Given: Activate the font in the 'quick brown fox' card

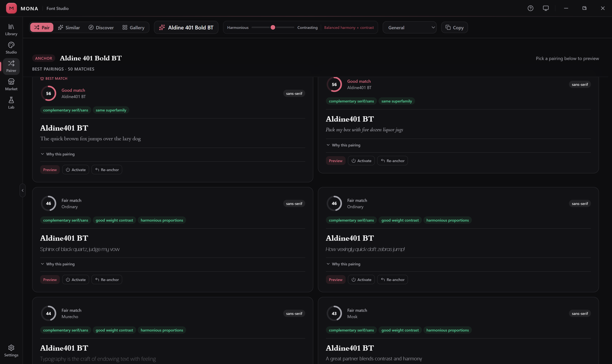Looking at the screenshot, I should click(76, 170).
